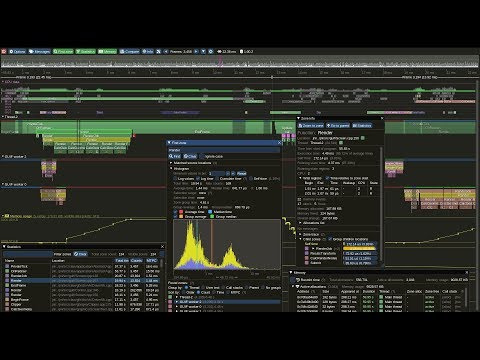Collapse the Histogram section
Screen dimensions: 480x360
point(171,169)
